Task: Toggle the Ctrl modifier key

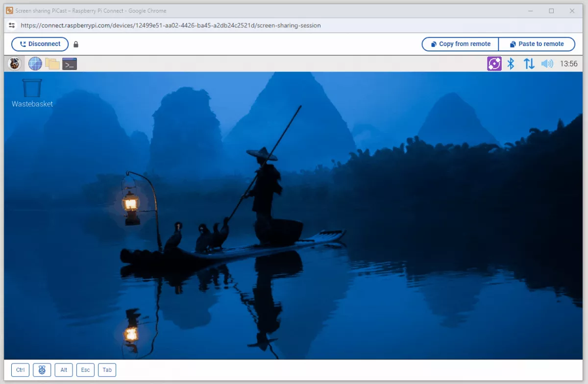Action: [x=20, y=370]
